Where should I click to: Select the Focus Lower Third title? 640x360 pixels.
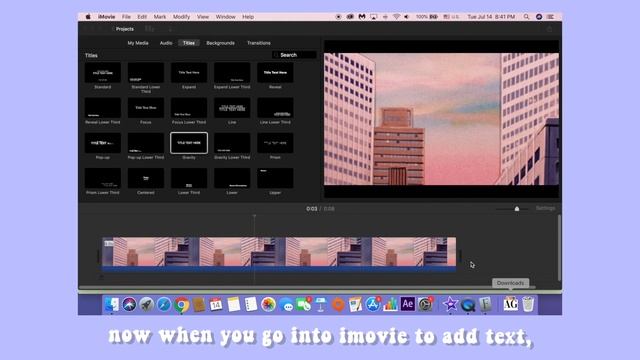pos(189,108)
